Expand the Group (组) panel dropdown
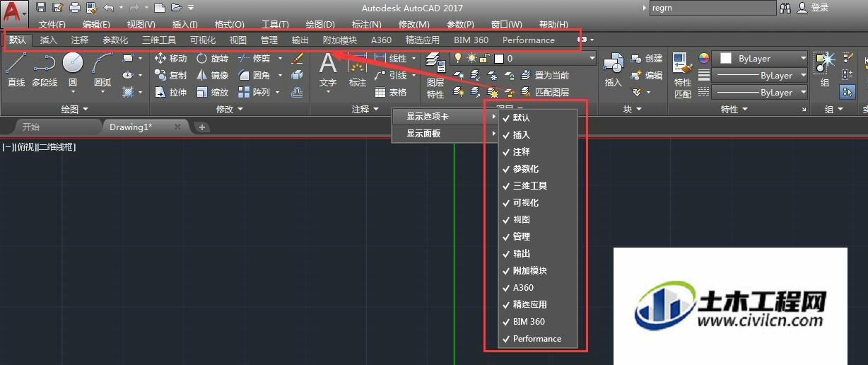This screenshot has height=365, width=868. (834, 110)
